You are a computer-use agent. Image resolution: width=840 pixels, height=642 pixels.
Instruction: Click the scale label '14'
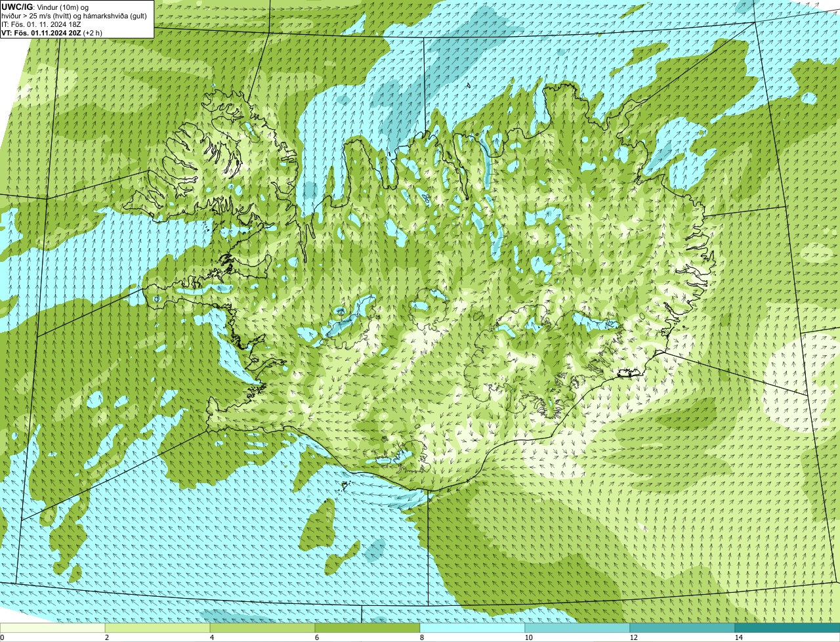pos(738,637)
